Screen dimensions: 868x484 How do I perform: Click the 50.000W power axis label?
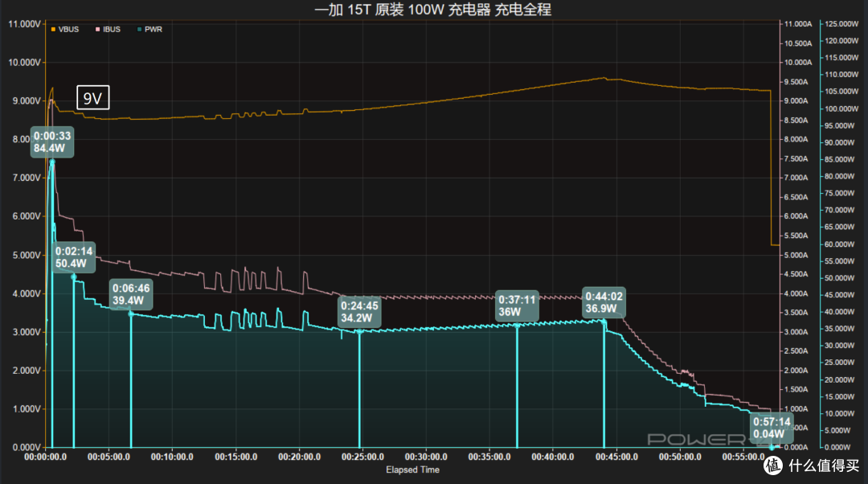pos(840,278)
